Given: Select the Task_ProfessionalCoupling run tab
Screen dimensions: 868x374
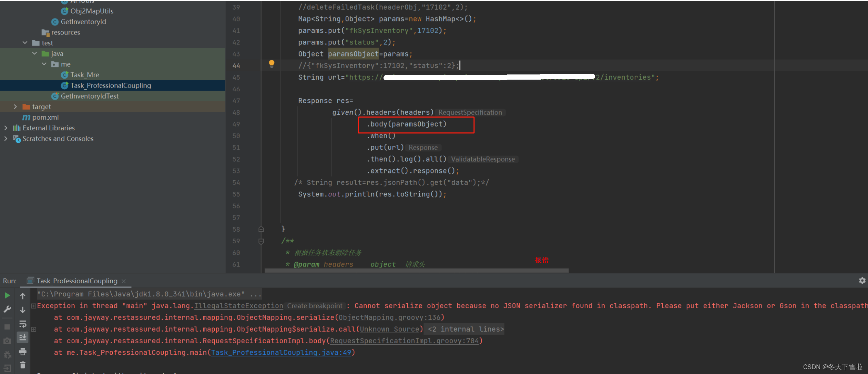Looking at the screenshot, I should pyautogui.click(x=76, y=281).
